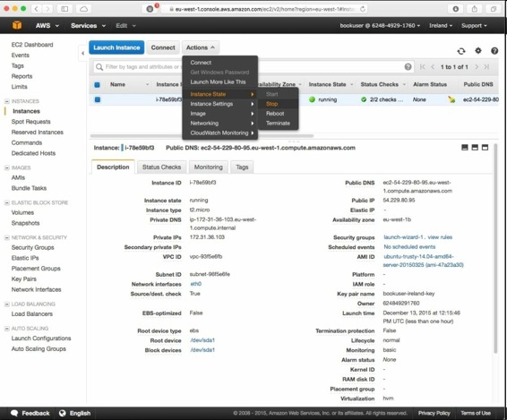The image size is (507, 420).
Task: Toggle select-all instances checkbox in header
Action: click(x=97, y=85)
